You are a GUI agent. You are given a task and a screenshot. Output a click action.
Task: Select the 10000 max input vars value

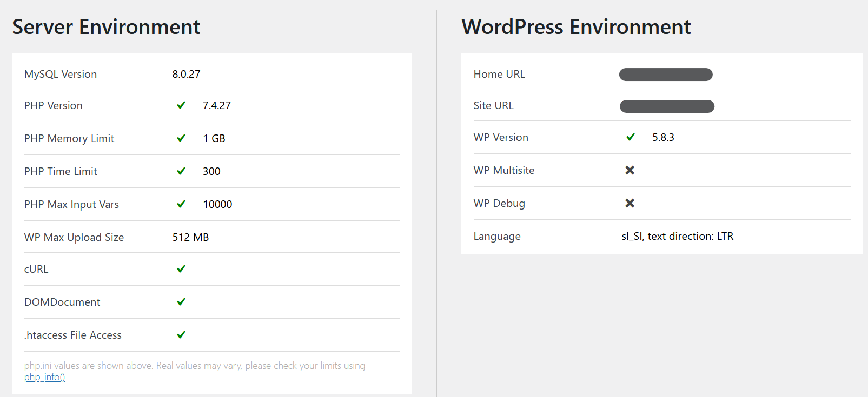(x=217, y=204)
